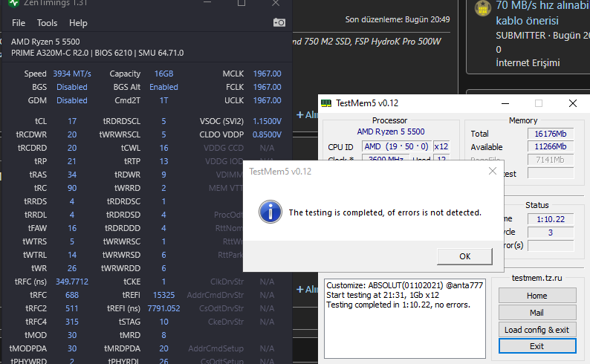Select the CLDO VDDP value 0.8500V
Screen dimensions: 590x364
click(267, 134)
